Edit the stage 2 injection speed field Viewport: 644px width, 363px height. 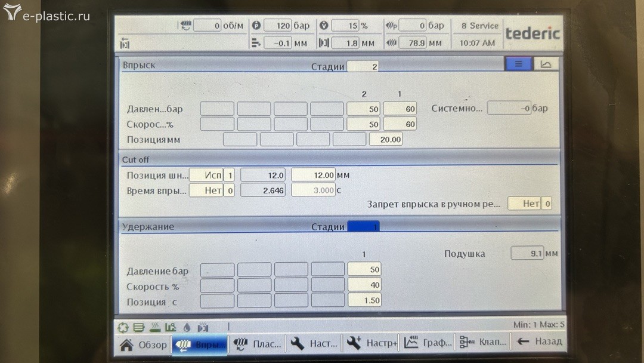coord(363,124)
